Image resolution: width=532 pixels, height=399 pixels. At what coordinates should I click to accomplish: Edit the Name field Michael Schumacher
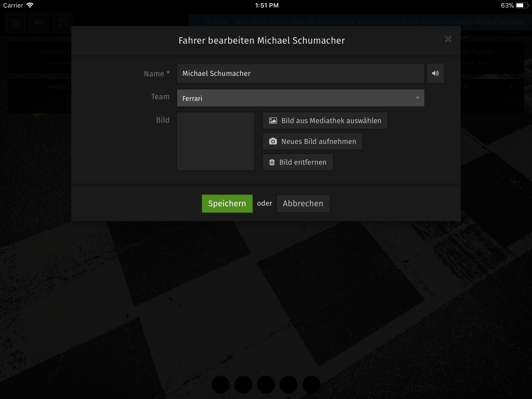301,73
